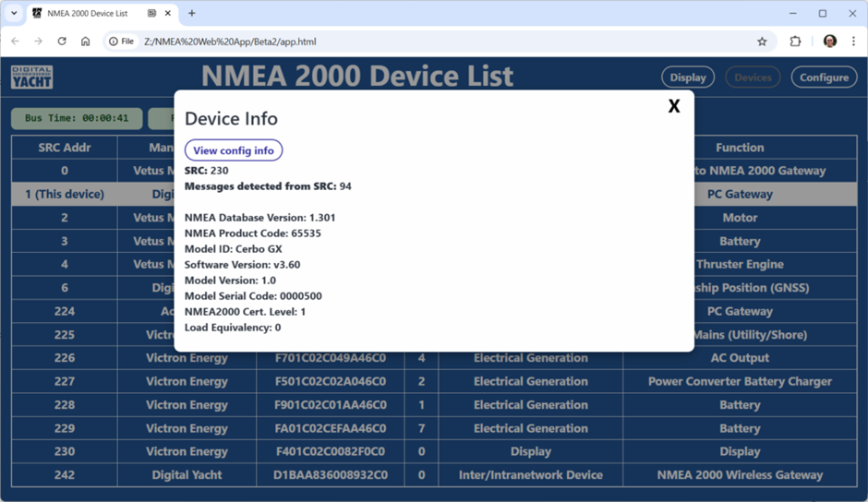The image size is (868, 502).
Task: Go to the browser home page icon
Action: click(85, 42)
